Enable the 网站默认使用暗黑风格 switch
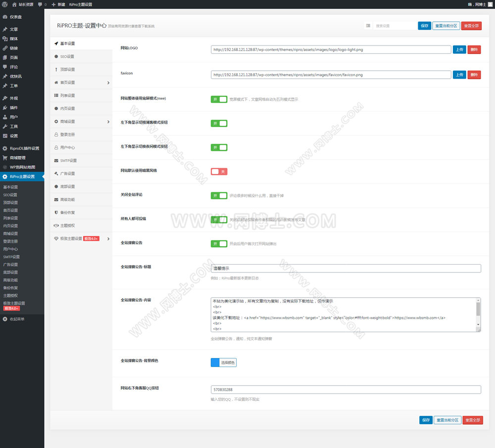Viewport: 495px width, 448px height. (219, 172)
